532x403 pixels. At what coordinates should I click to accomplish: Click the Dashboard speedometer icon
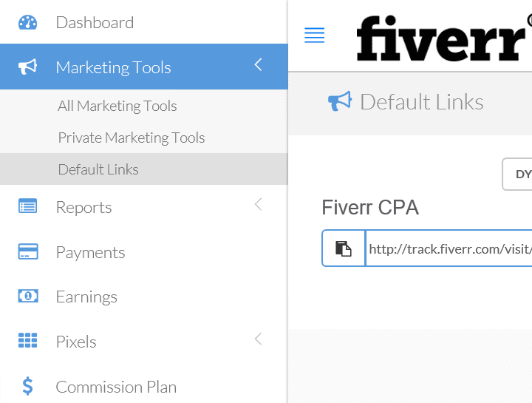point(27,22)
